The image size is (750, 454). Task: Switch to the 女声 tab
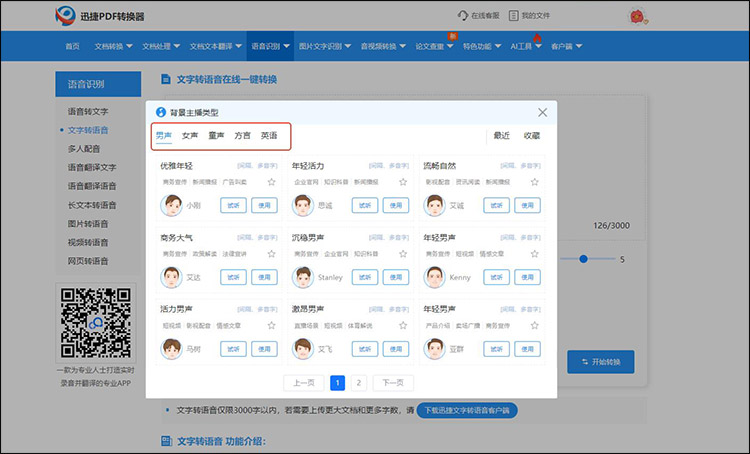pyautogui.click(x=190, y=135)
